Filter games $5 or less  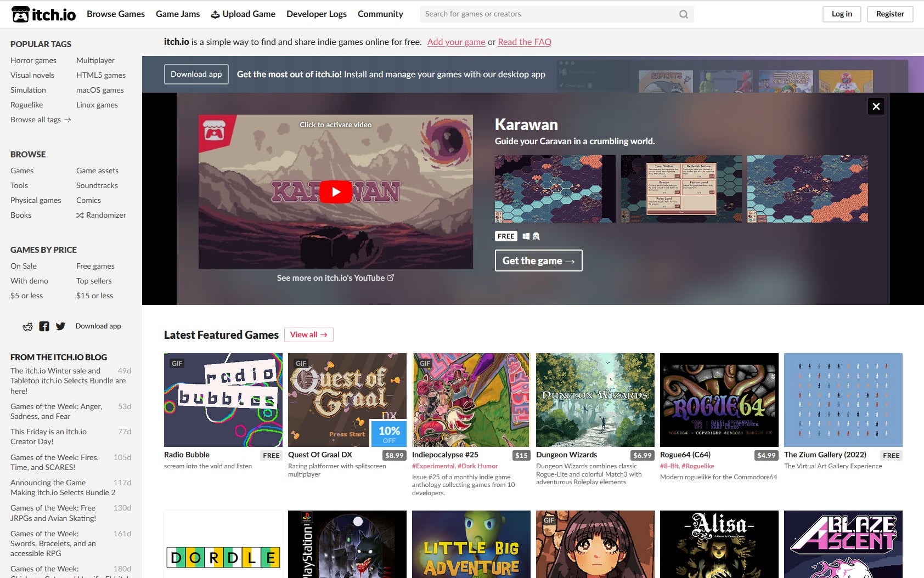[26, 296]
